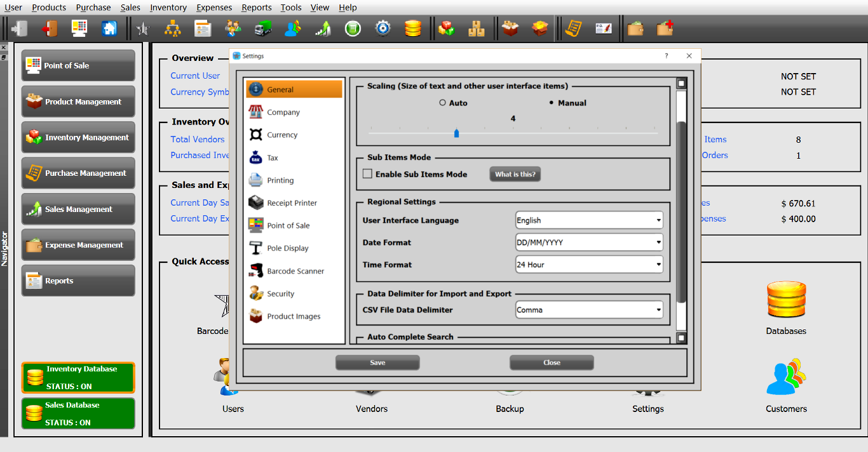Click the Settings dialog vertical scrollbar
868x452 pixels.
point(681,209)
